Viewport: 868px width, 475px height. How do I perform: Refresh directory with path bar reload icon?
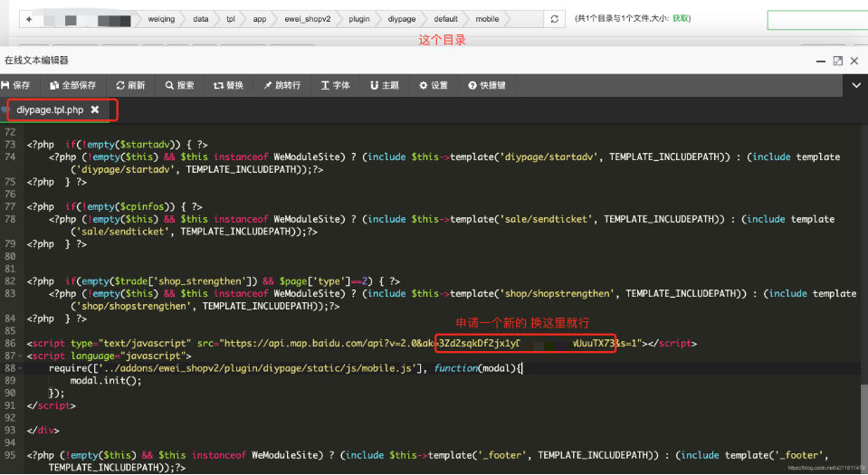tap(553, 19)
